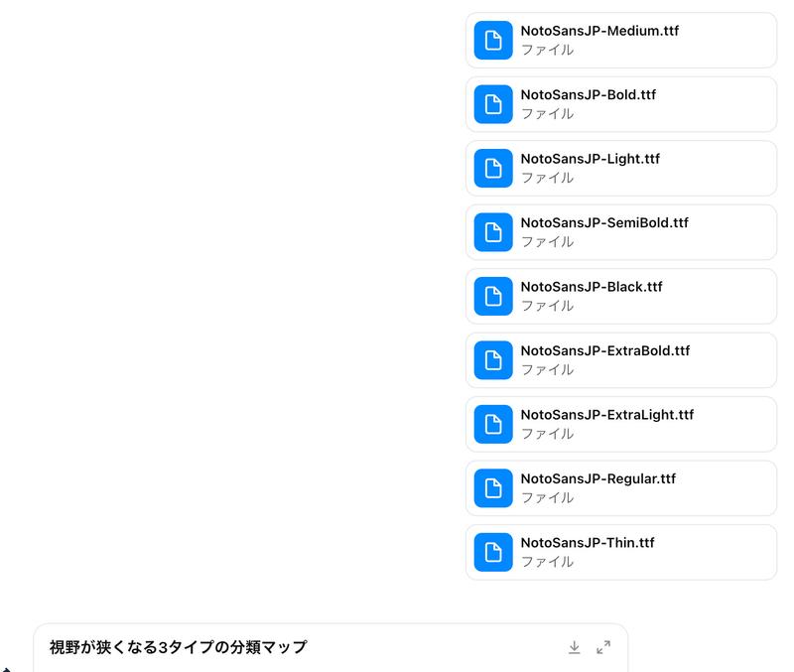Select the NotoSansJP-SemiBold.ttf filename text

pyautogui.click(x=604, y=222)
